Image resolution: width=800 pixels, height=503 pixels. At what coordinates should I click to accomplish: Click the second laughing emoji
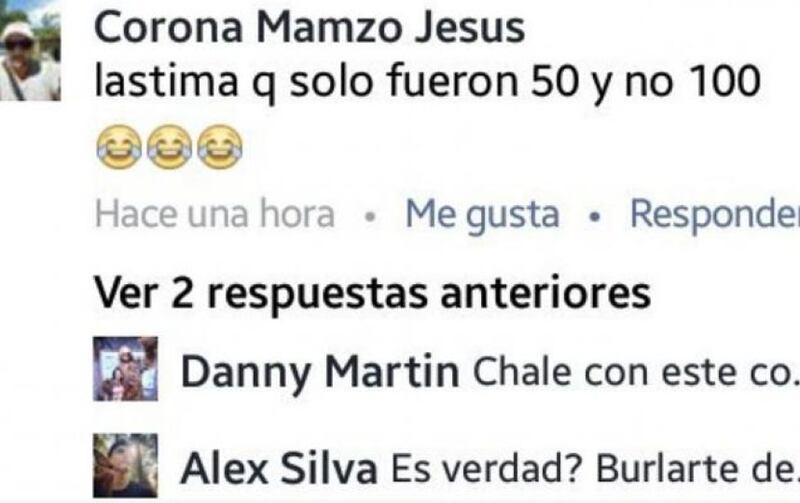(x=169, y=146)
